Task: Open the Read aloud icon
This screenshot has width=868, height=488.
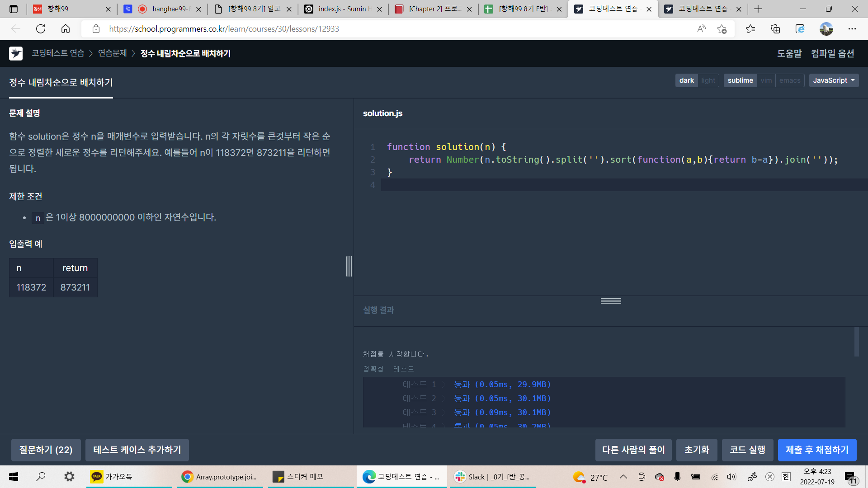Action: pos(701,29)
